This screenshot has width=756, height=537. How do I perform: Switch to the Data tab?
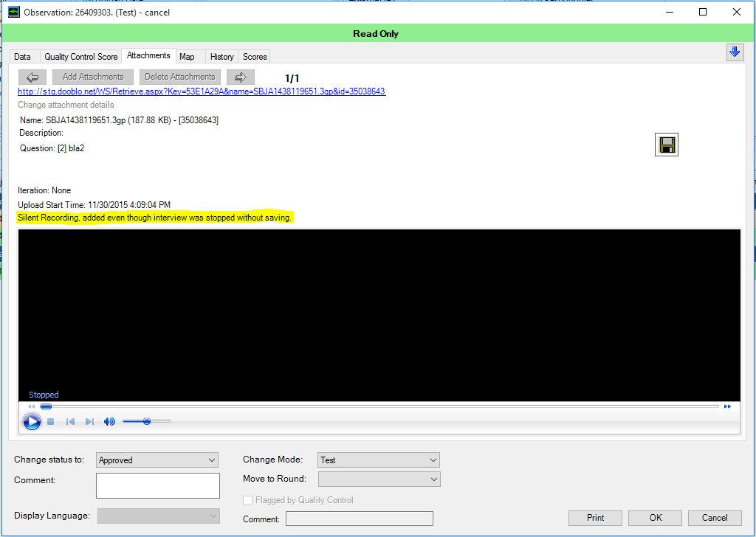tap(23, 57)
